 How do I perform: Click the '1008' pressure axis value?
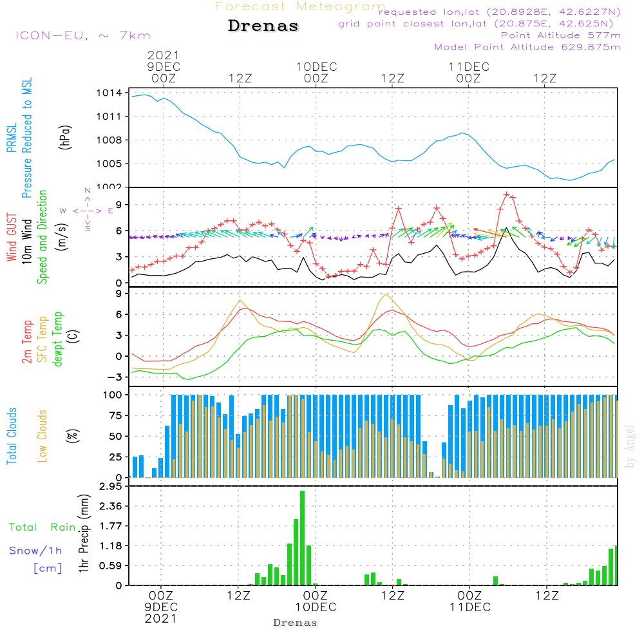(109, 140)
